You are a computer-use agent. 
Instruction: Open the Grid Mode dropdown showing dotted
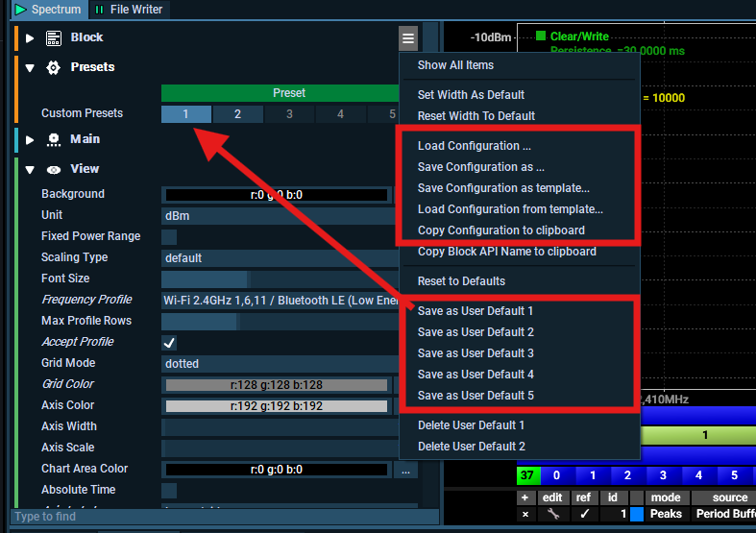tap(279, 363)
